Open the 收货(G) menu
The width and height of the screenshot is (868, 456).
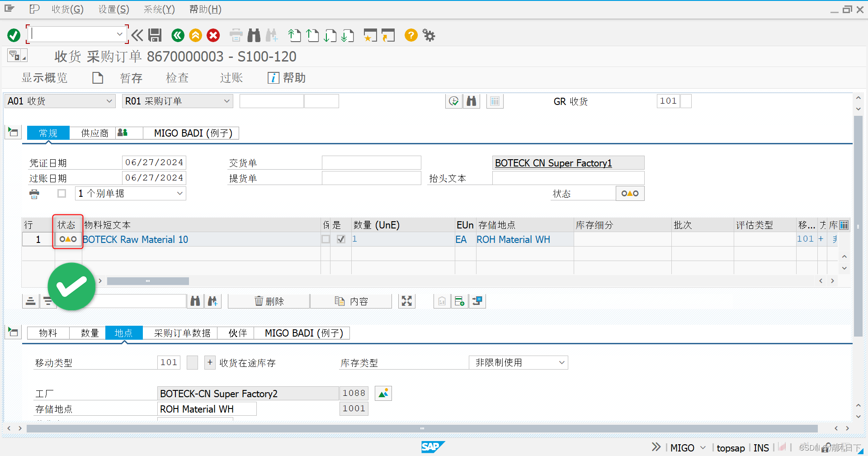(67, 9)
